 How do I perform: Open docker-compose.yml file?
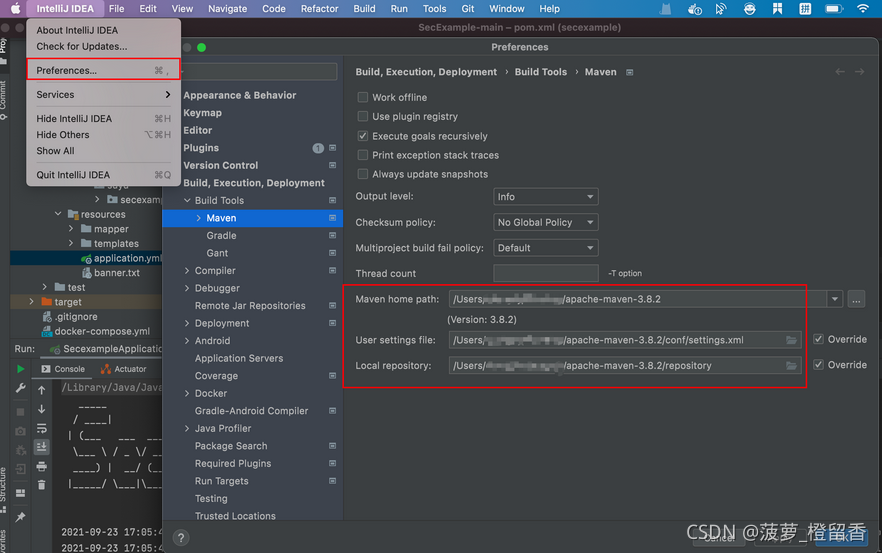[x=102, y=331]
